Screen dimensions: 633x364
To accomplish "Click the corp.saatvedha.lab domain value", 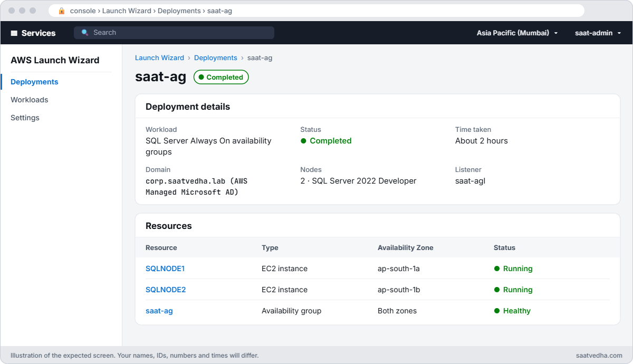I will (x=197, y=187).
